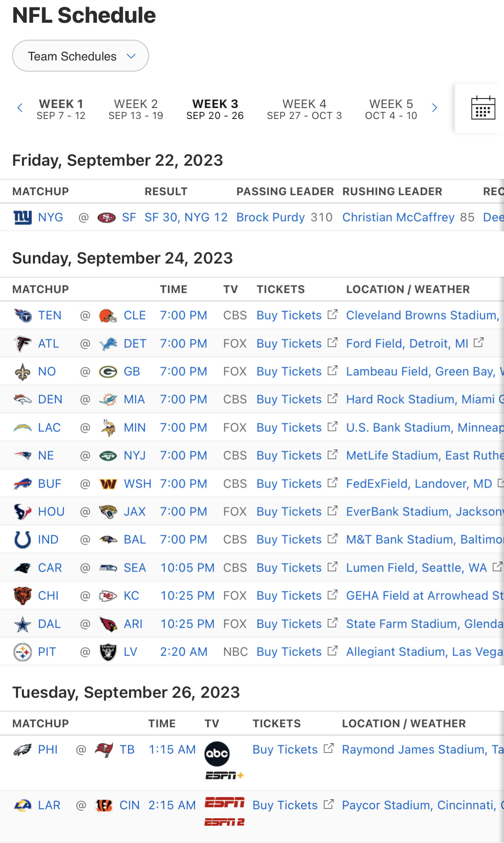The image size is (504, 843).
Task: Open Ford Field external link icon
Action: tap(478, 343)
